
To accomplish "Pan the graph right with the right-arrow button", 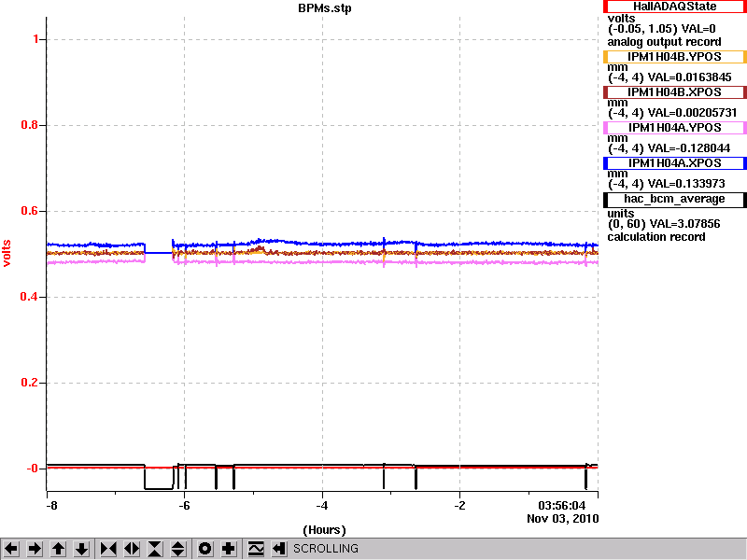I will (x=35, y=549).
